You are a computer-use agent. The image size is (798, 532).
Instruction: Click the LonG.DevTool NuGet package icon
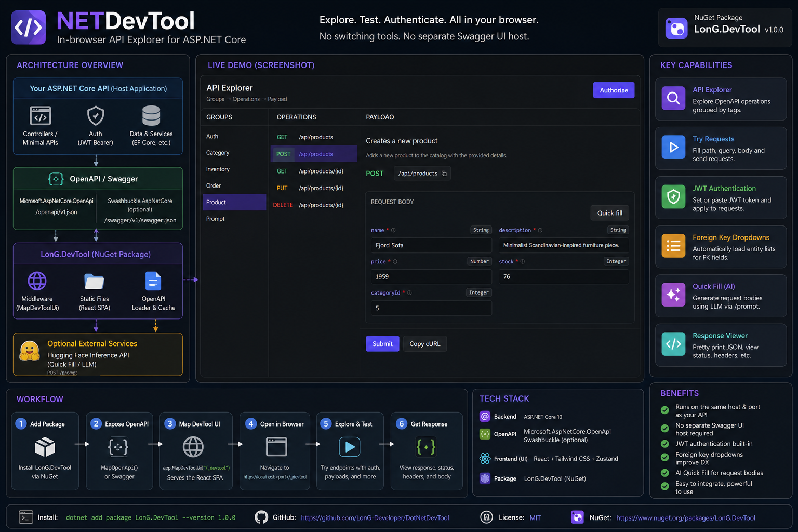(676, 28)
